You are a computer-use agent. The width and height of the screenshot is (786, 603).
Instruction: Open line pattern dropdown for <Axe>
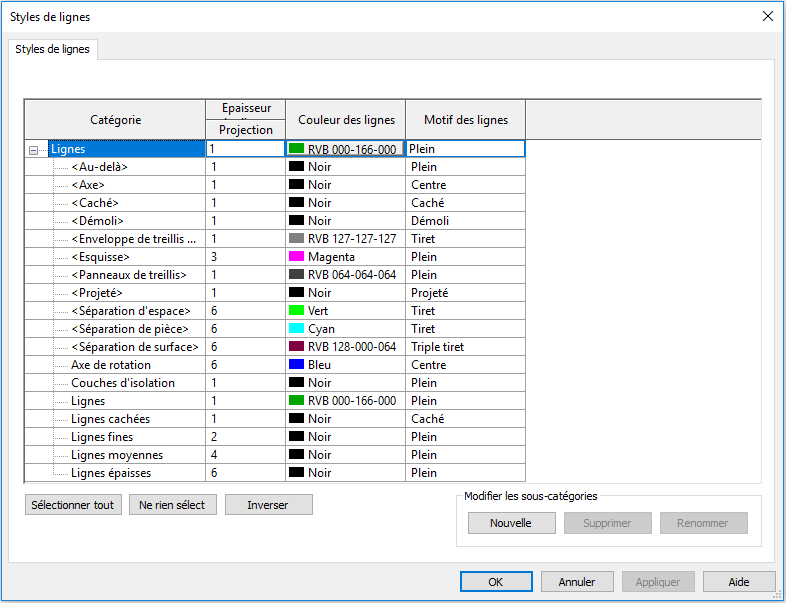tap(465, 185)
